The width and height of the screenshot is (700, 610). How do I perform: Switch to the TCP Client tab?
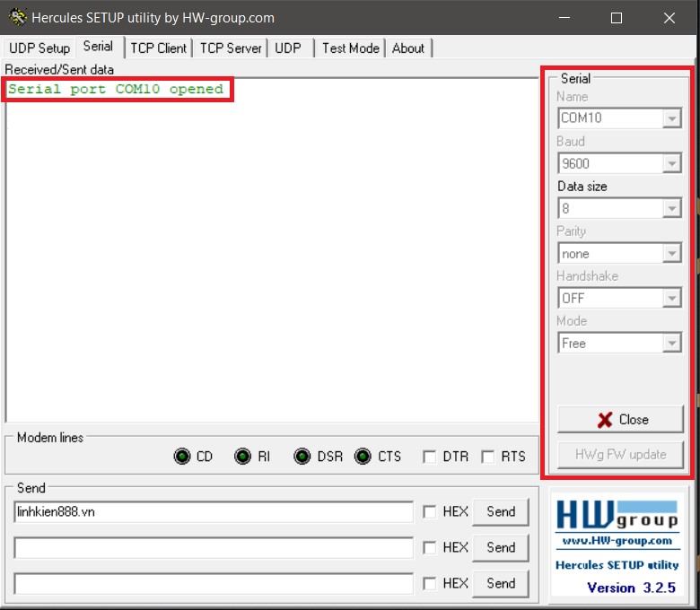pos(158,48)
